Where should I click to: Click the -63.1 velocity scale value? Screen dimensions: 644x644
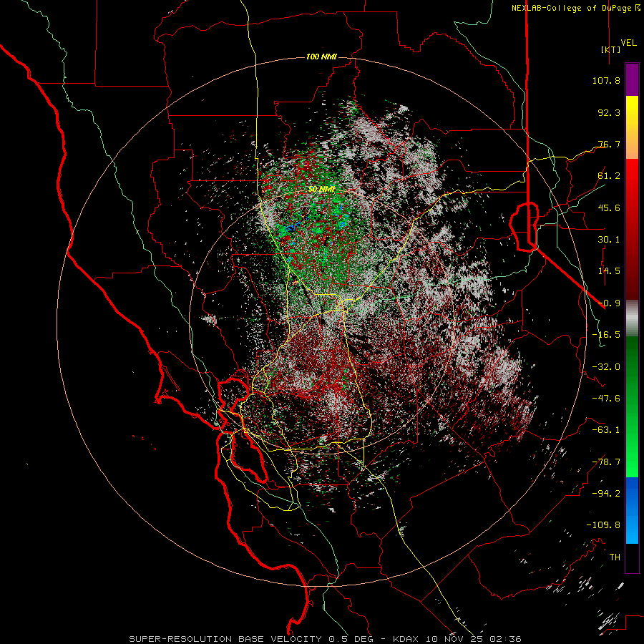coord(606,430)
